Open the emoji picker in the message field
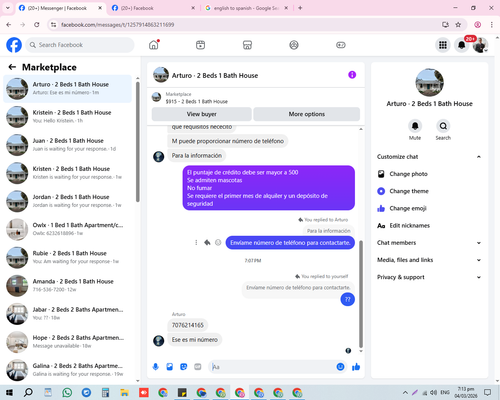This screenshot has height=400, width=500. tap(340, 367)
